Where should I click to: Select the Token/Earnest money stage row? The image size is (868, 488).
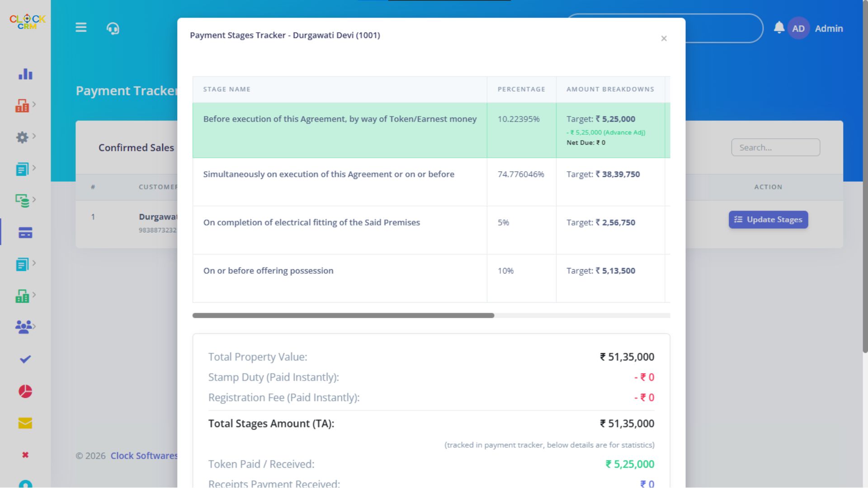pos(431,130)
